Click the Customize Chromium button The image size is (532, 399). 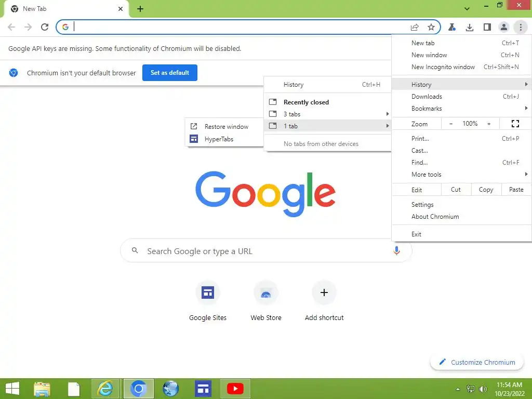[x=477, y=362]
